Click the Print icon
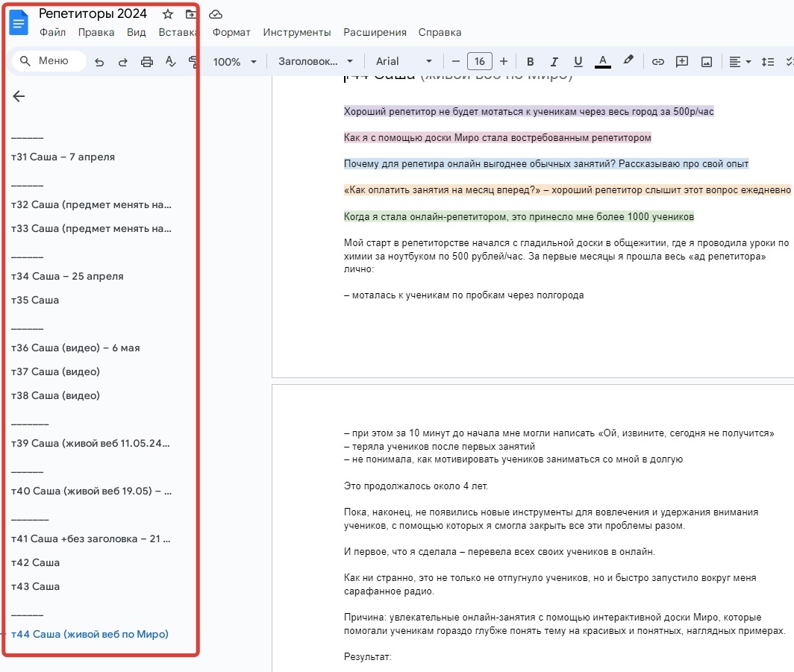794x672 pixels. click(x=147, y=62)
